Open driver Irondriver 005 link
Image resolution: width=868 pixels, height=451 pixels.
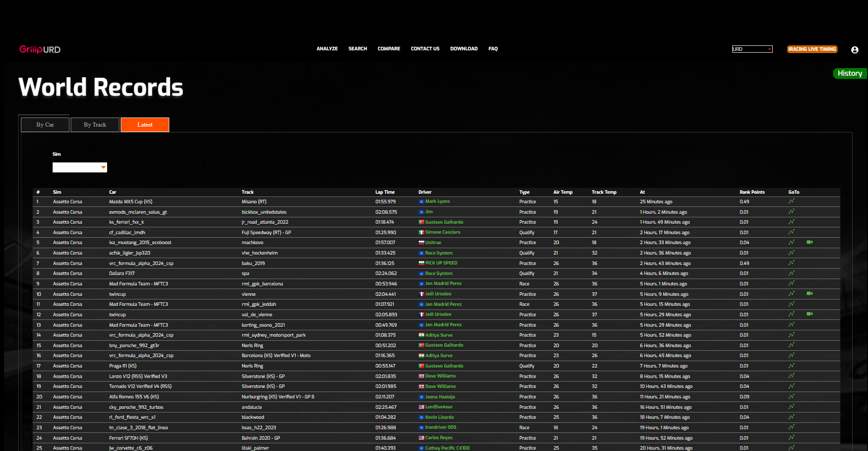tap(441, 427)
